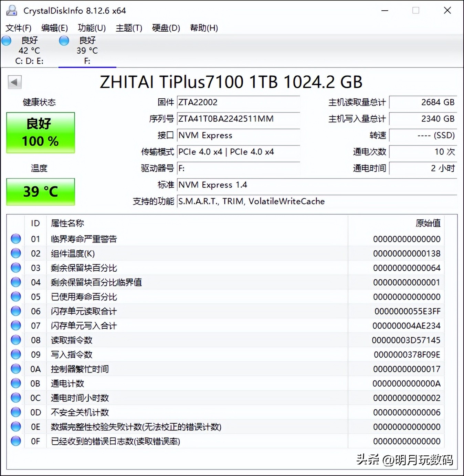This screenshot has width=464, height=476.
Task: Click status dot beside 通电计数
Action: [x=15, y=383]
